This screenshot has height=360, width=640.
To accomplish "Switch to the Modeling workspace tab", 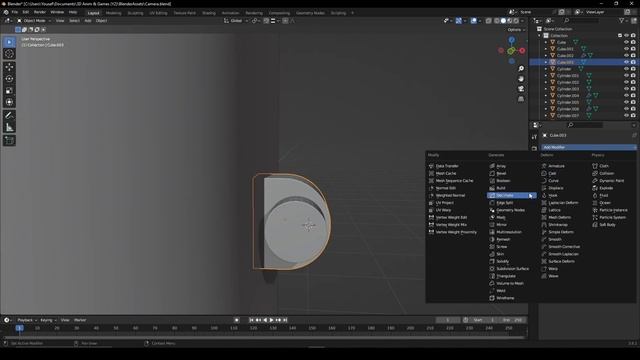I will (113, 13).
